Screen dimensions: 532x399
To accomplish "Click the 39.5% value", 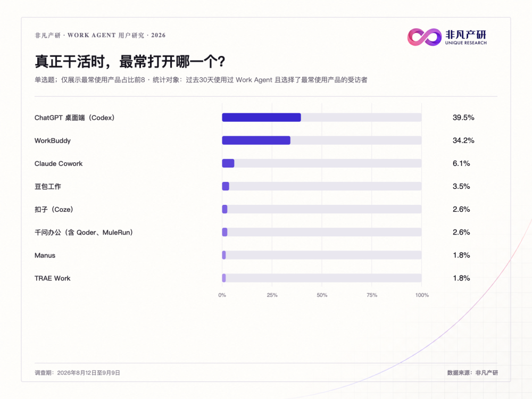I will [x=463, y=118].
